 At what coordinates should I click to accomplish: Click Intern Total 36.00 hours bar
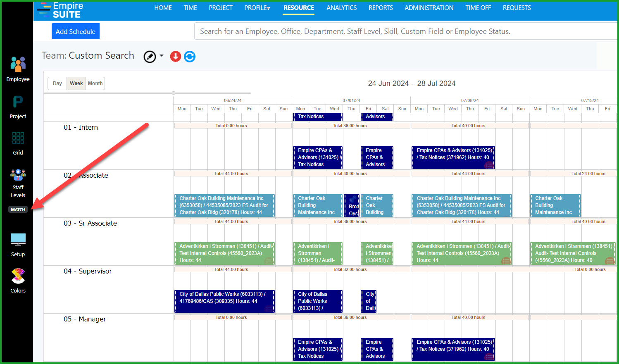point(351,126)
